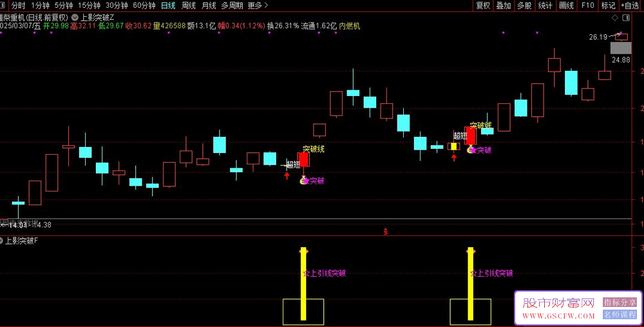
Task: Click the first 上引线突破 yellow bar
Action: coord(303,284)
